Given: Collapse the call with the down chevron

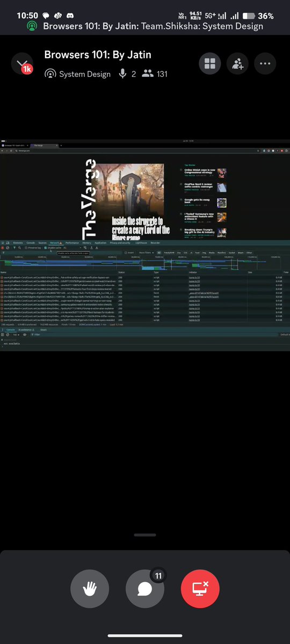Looking at the screenshot, I should pos(21,64).
